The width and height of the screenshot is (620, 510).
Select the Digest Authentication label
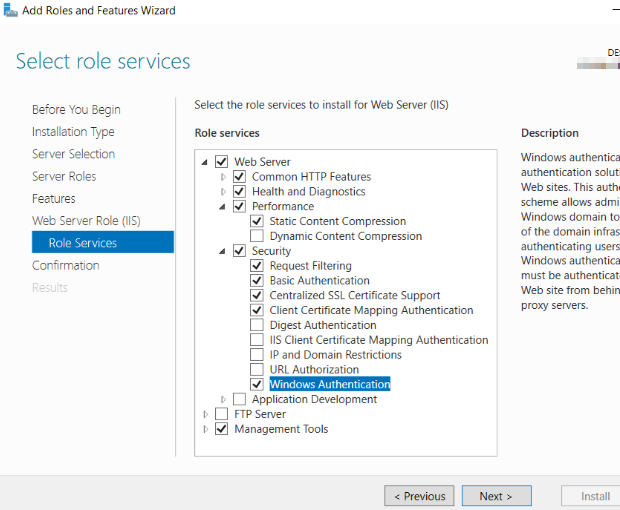pos(323,325)
